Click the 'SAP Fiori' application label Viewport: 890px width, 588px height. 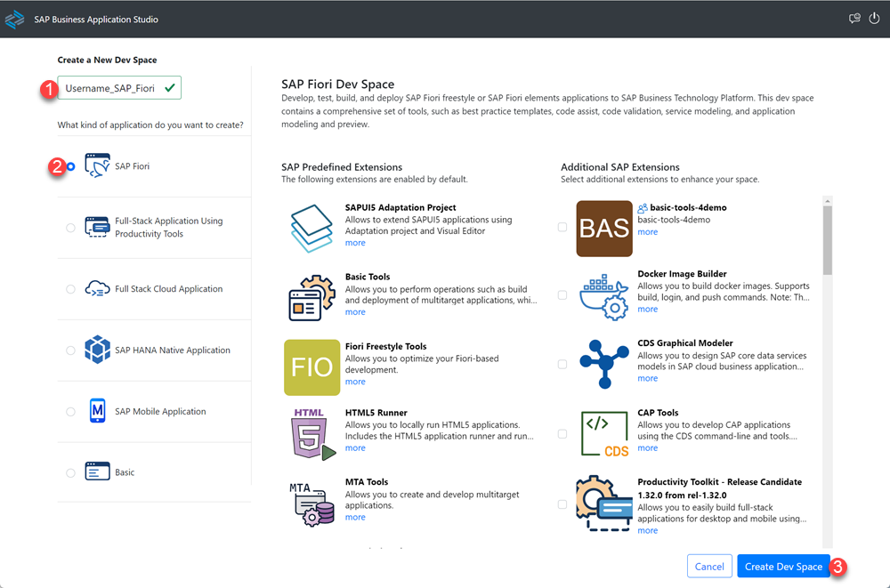click(x=133, y=166)
